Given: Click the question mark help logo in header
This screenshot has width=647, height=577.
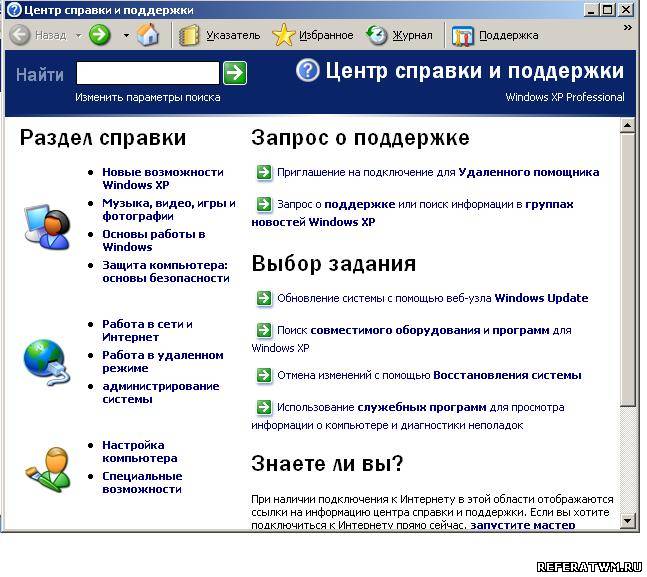Looking at the screenshot, I should (x=307, y=70).
